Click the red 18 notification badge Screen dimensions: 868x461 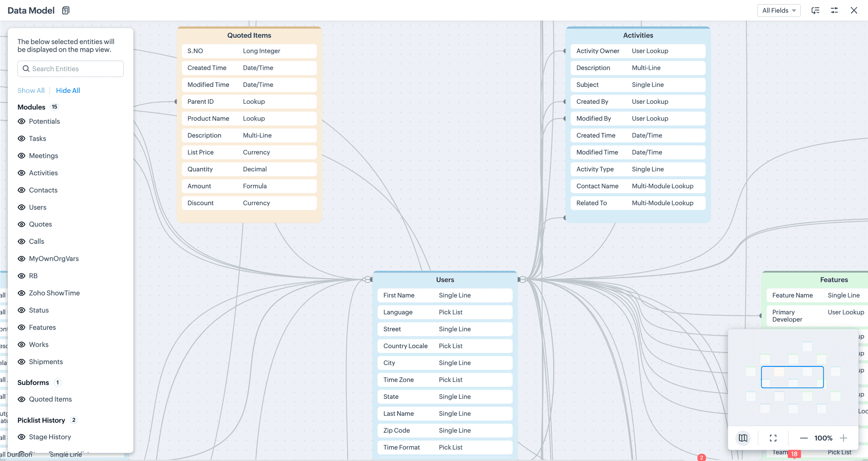(794, 454)
